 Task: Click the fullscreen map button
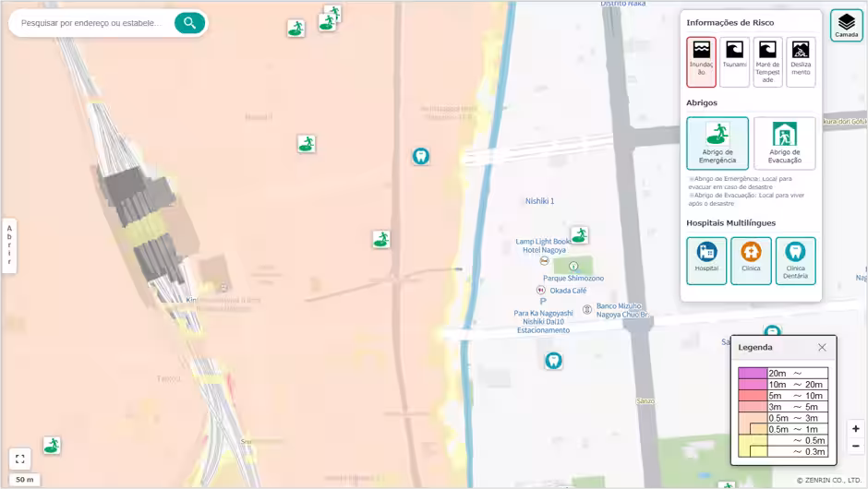pyautogui.click(x=20, y=459)
